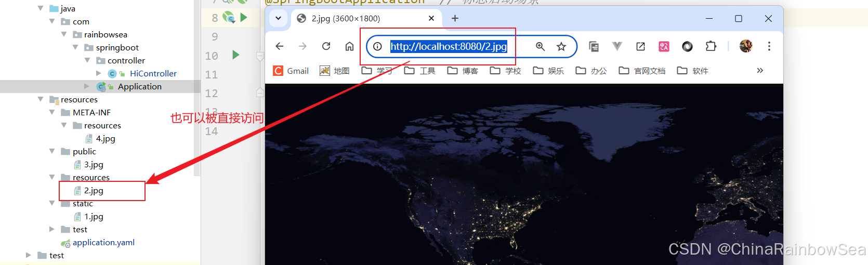Screen dimensions: 868x265
Task: Close the 2.jpg browser tab
Action: tap(431, 18)
